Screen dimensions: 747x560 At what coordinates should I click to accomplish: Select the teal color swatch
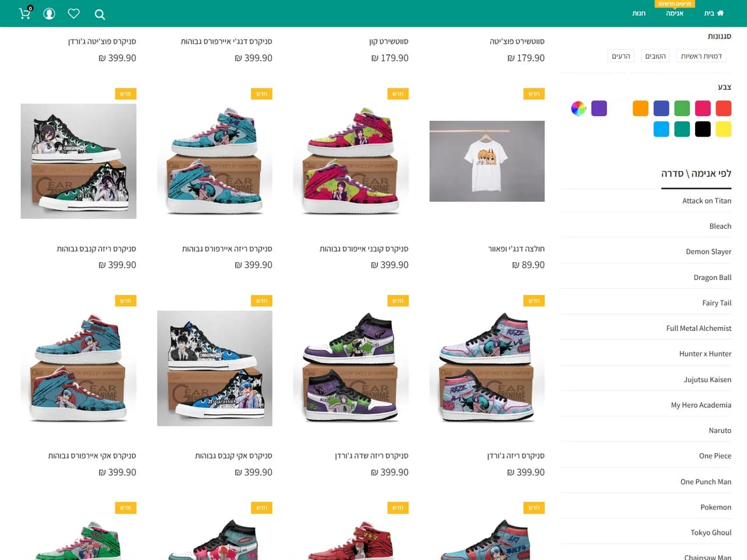click(682, 129)
